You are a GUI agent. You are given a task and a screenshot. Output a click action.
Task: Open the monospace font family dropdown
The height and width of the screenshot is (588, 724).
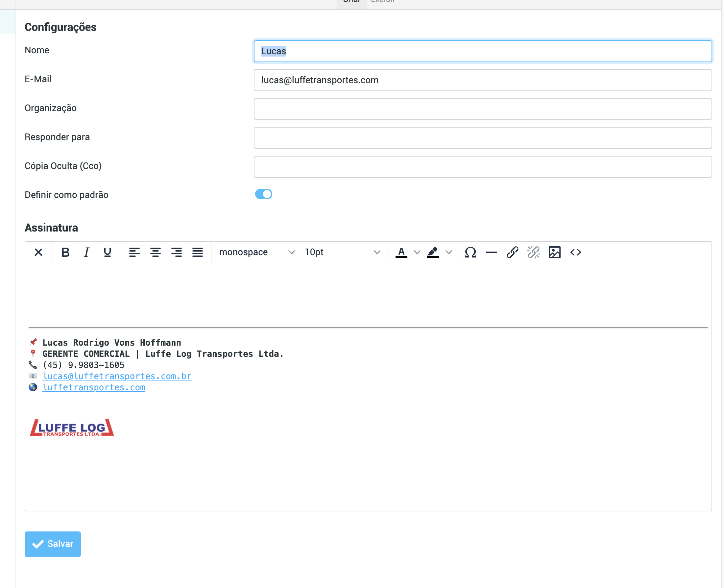(257, 252)
